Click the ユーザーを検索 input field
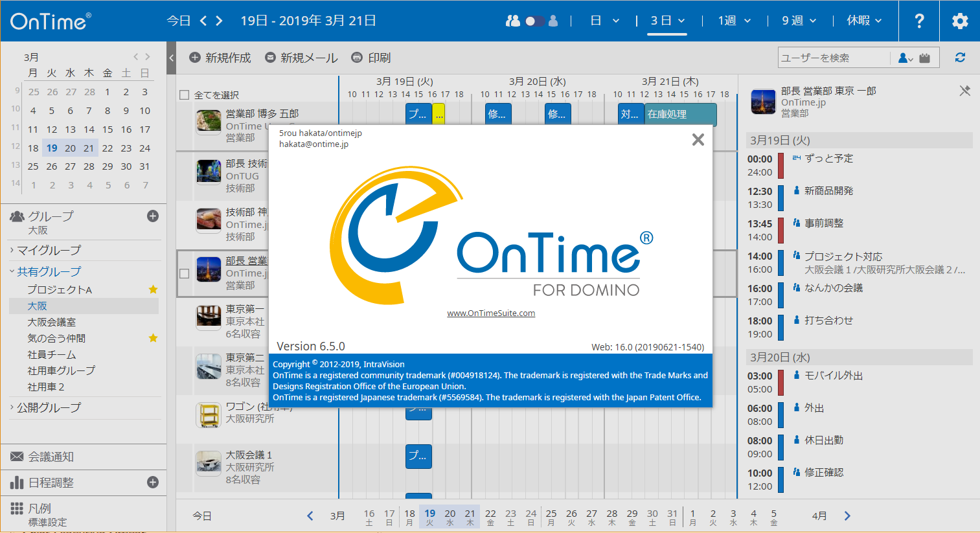The height and width of the screenshot is (533, 980). click(x=834, y=58)
